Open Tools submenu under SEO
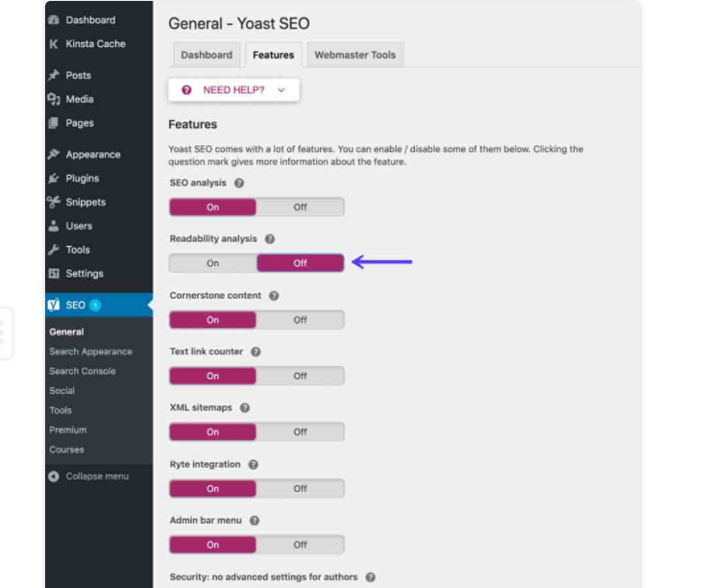 click(61, 410)
